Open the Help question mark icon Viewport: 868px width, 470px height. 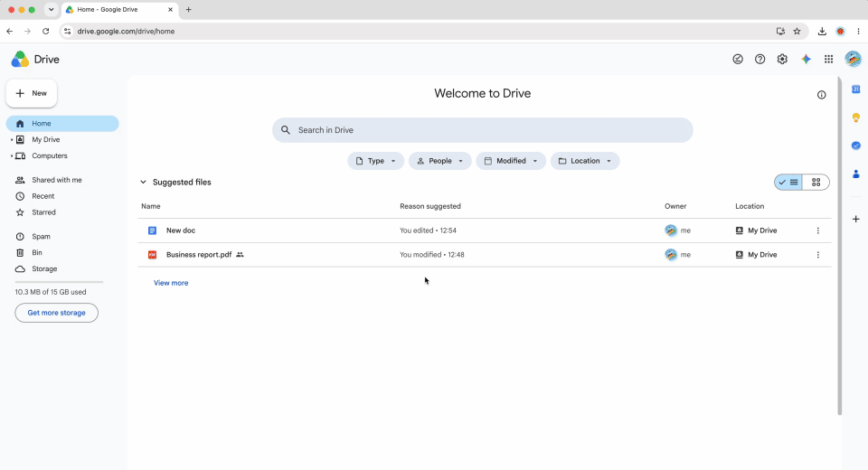click(x=760, y=60)
